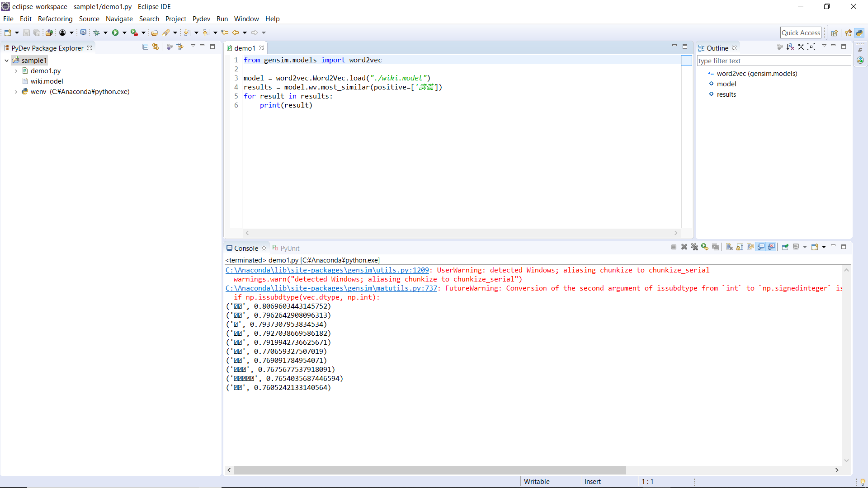Switch to the PyUnit tab

[x=289, y=248]
